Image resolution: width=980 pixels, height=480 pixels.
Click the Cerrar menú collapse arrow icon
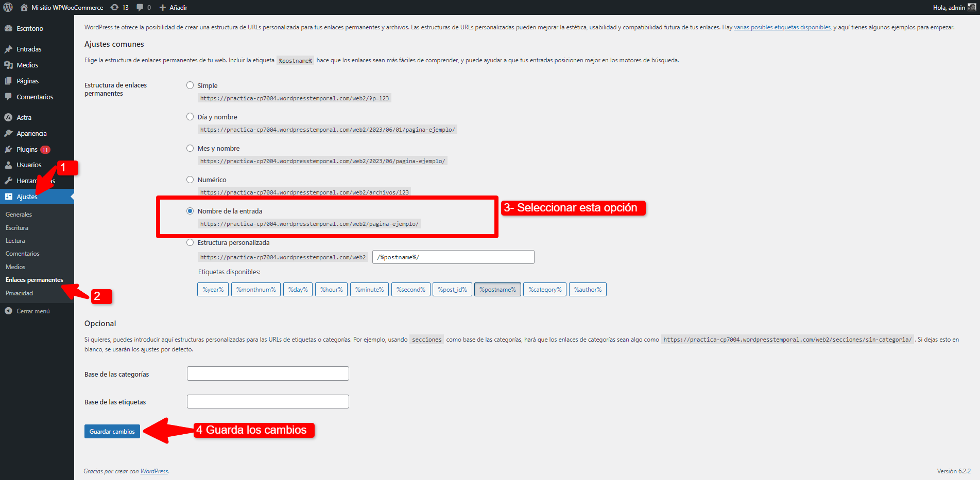[x=8, y=311]
